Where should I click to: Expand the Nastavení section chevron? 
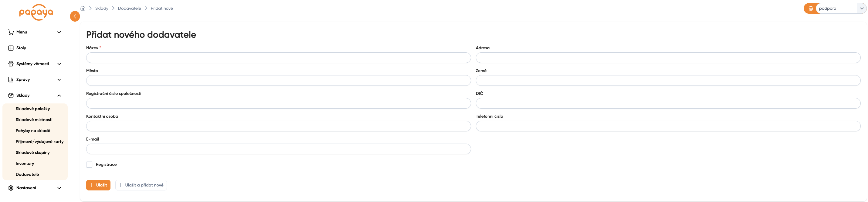pos(59,188)
